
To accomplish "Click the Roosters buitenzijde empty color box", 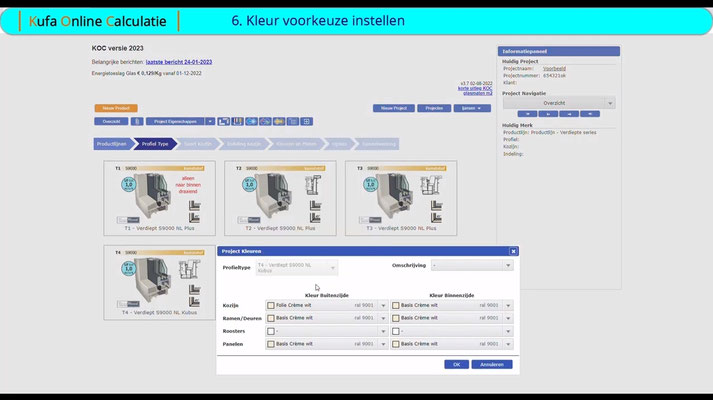I will [x=271, y=331].
